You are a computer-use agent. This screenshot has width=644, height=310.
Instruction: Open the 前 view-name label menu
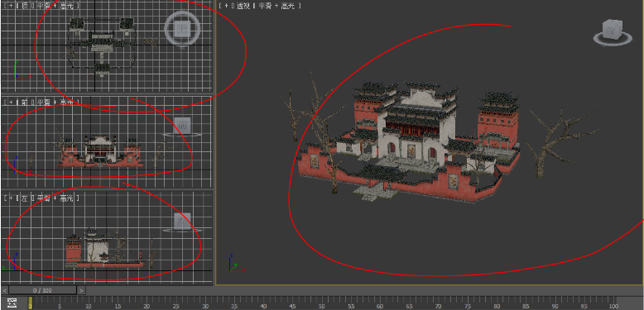[25, 103]
